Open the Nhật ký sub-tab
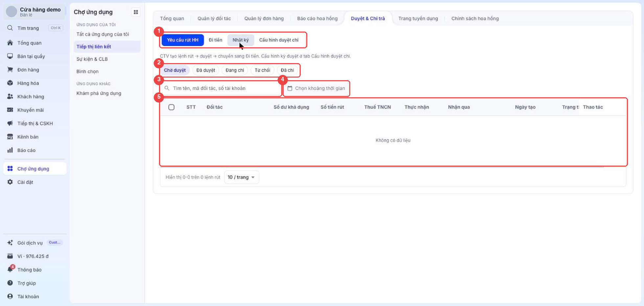 [x=241, y=40]
